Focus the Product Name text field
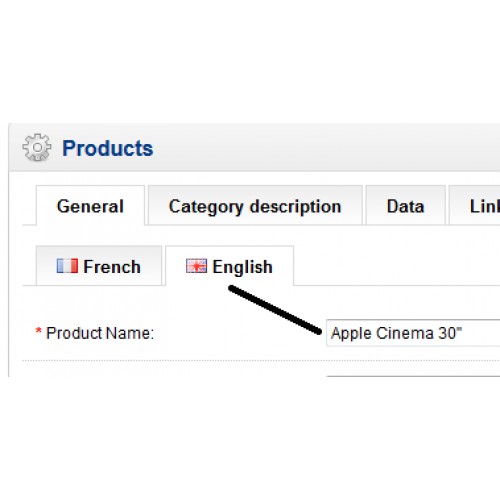 click(413, 333)
